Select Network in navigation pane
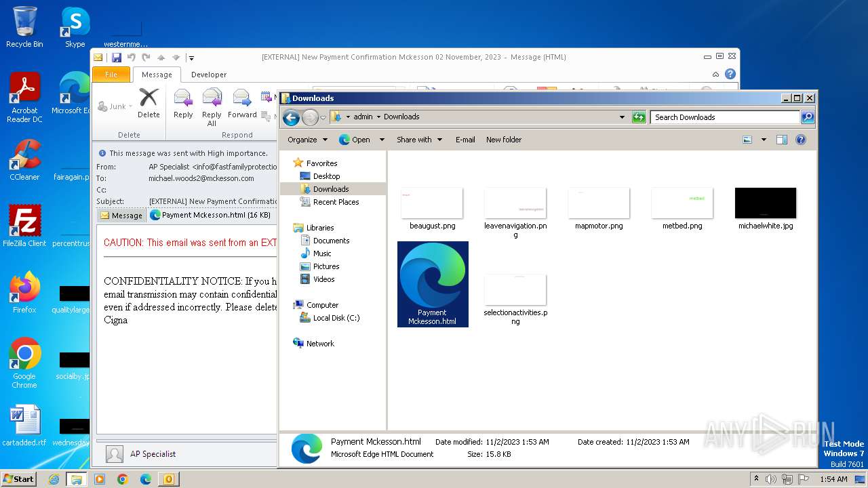 [x=320, y=344]
